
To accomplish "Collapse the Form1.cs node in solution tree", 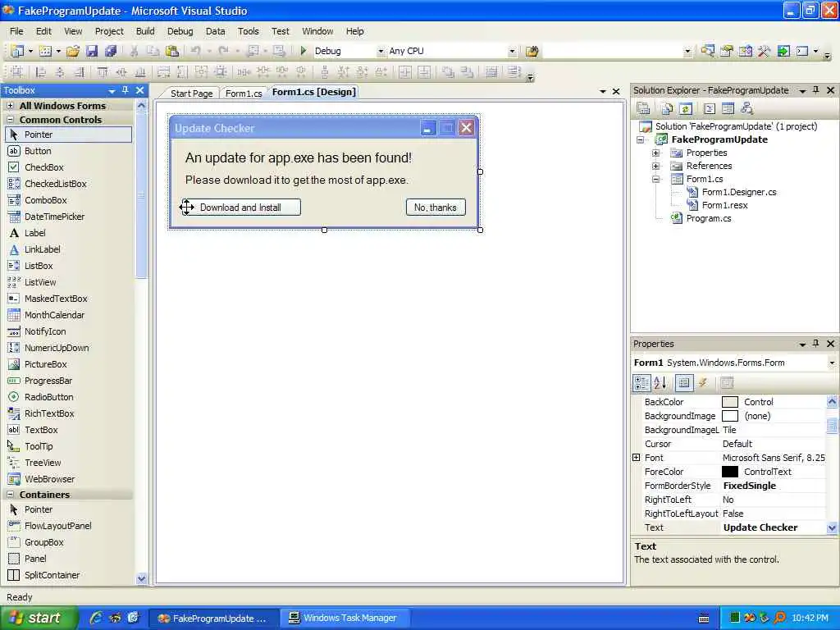I will coord(655,179).
